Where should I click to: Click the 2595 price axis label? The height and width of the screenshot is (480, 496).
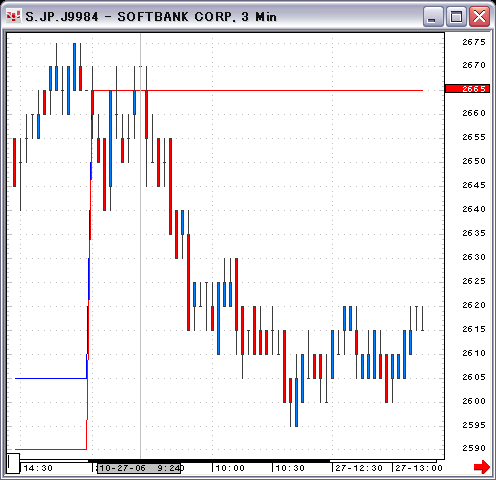click(x=474, y=425)
